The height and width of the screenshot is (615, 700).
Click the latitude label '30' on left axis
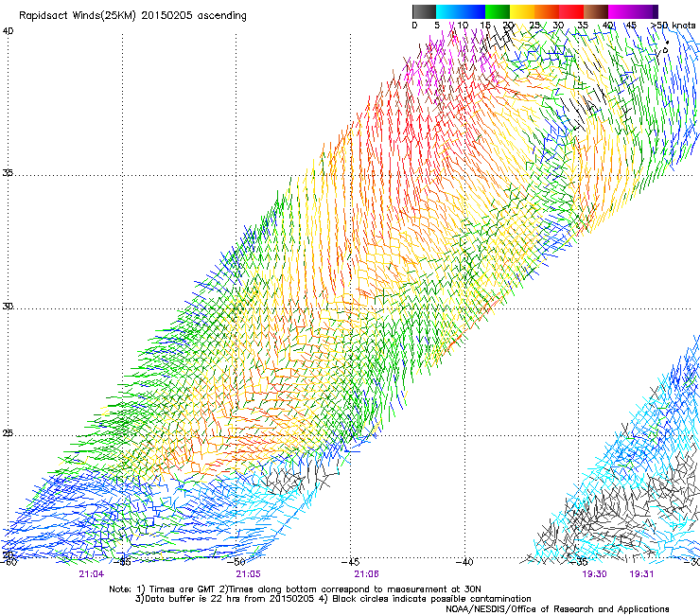click(x=8, y=307)
